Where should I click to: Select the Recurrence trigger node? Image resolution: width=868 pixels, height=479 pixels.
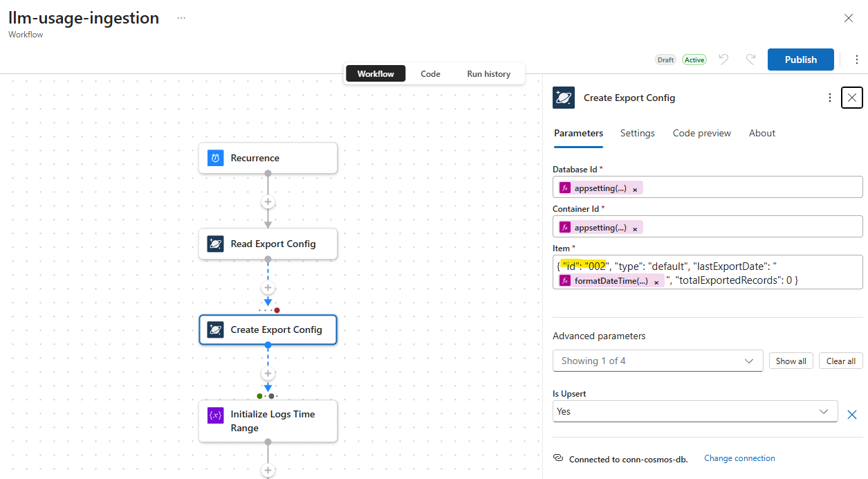268,158
